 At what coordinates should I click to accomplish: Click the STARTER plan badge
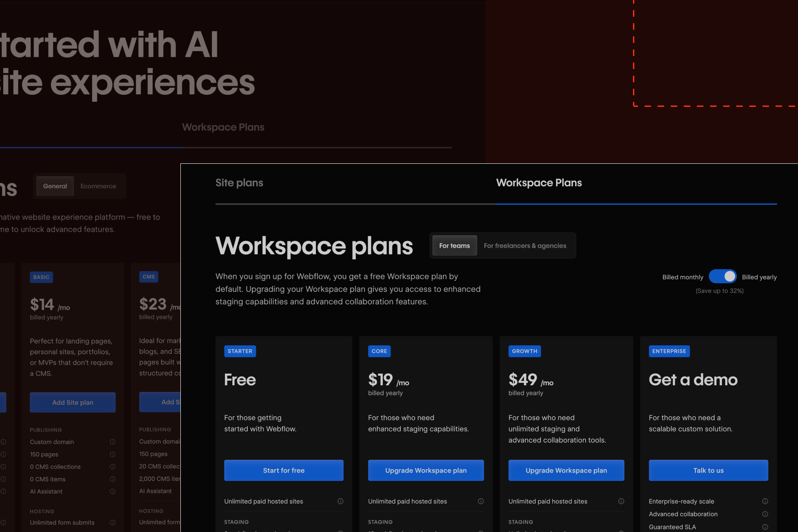[x=240, y=351]
